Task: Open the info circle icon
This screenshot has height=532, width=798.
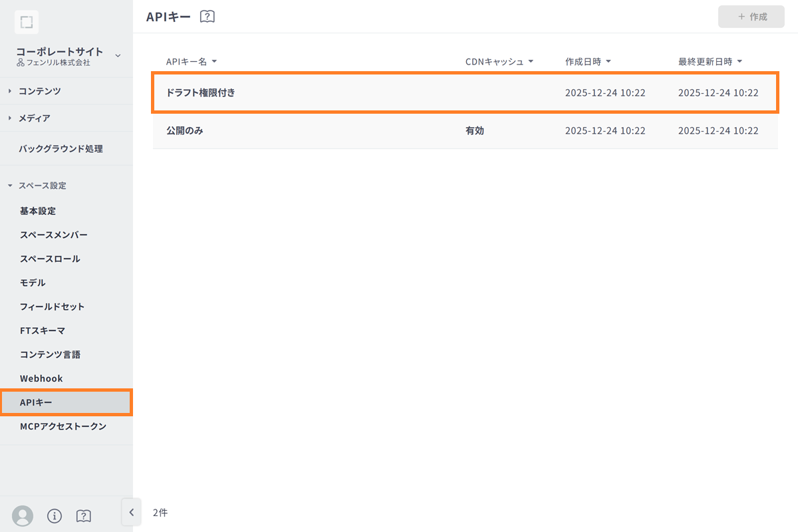Action: (x=55, y=515)
